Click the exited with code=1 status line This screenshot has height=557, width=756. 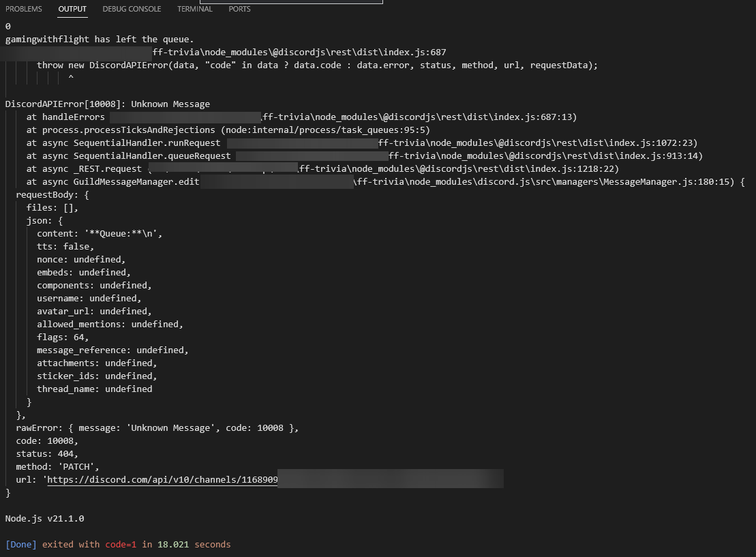[118, 544]
